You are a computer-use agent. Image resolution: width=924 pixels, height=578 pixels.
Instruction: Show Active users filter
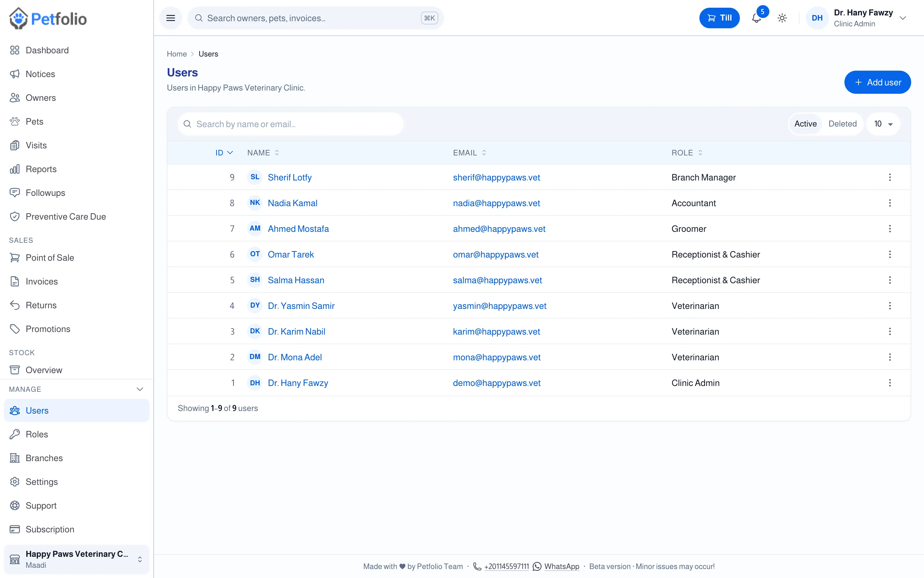(x=805, y=124)
